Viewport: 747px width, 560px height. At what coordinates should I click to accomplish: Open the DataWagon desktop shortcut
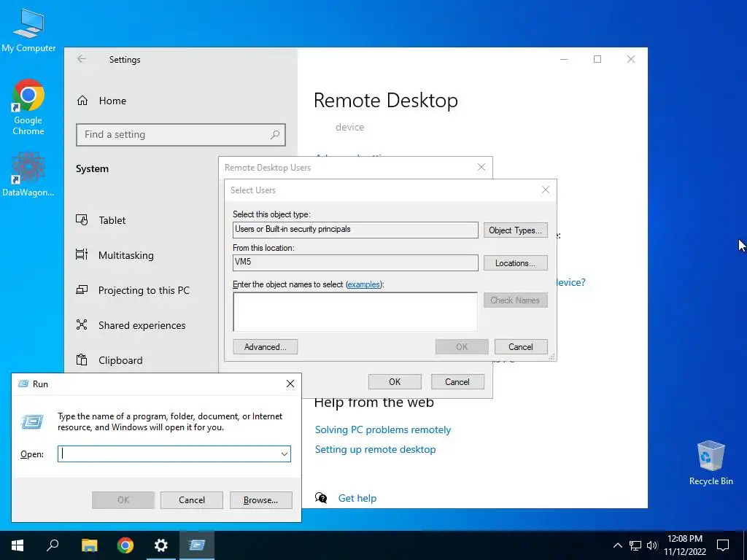tap(28, 174)
